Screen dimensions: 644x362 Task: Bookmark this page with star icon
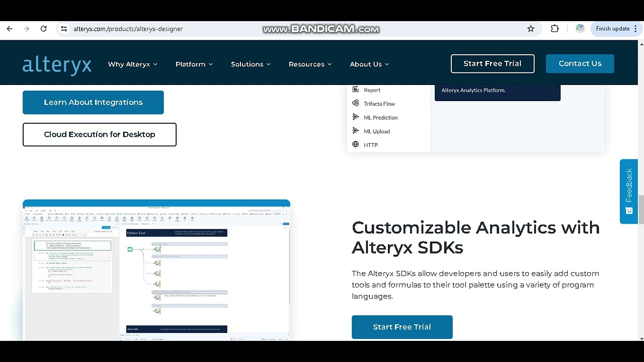coord(531,29)
